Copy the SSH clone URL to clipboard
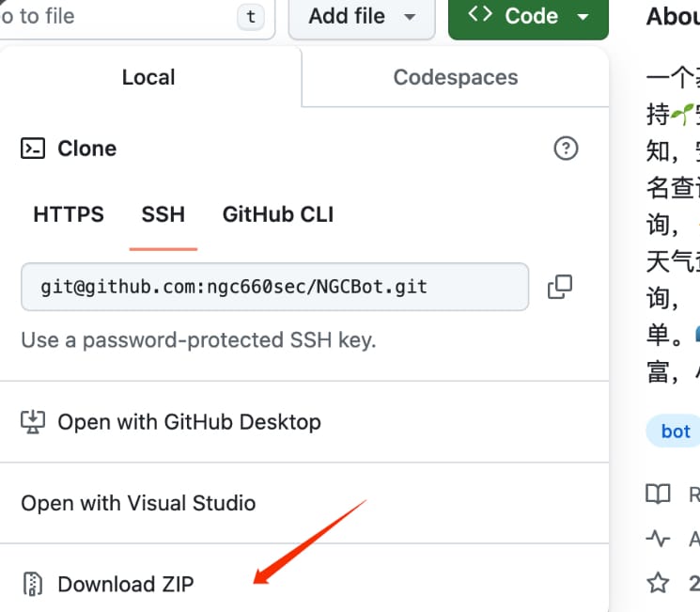This screenshot has height=612, width=700. point(560,287)
